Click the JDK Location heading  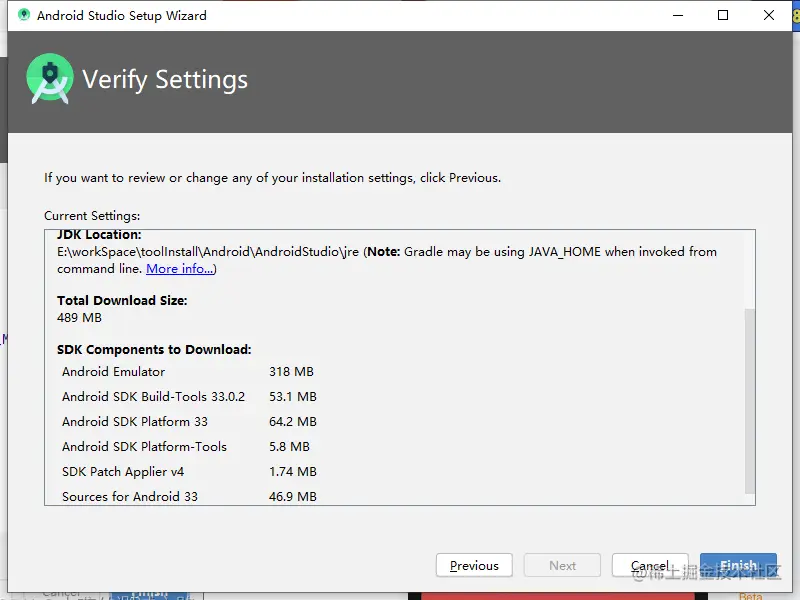[x=99, y=235]
